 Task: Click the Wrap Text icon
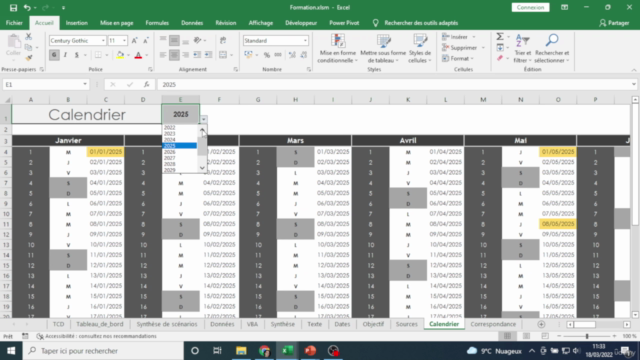[x=223, y=40]
